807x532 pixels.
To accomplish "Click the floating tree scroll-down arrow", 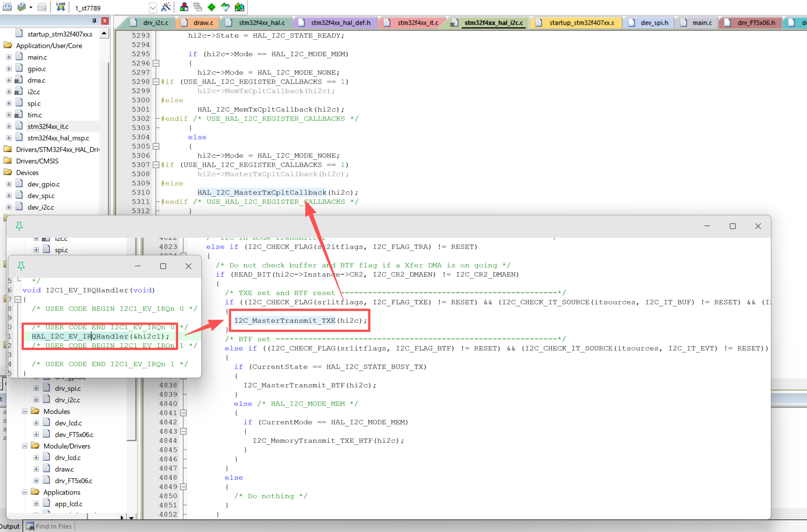I will [x=131, y=517].
